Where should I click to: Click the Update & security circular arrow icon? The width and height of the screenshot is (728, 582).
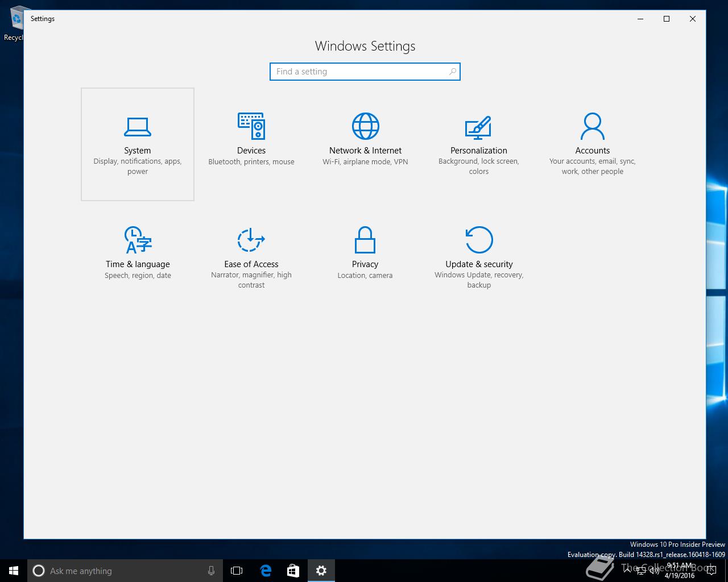(x=479, y=240)
